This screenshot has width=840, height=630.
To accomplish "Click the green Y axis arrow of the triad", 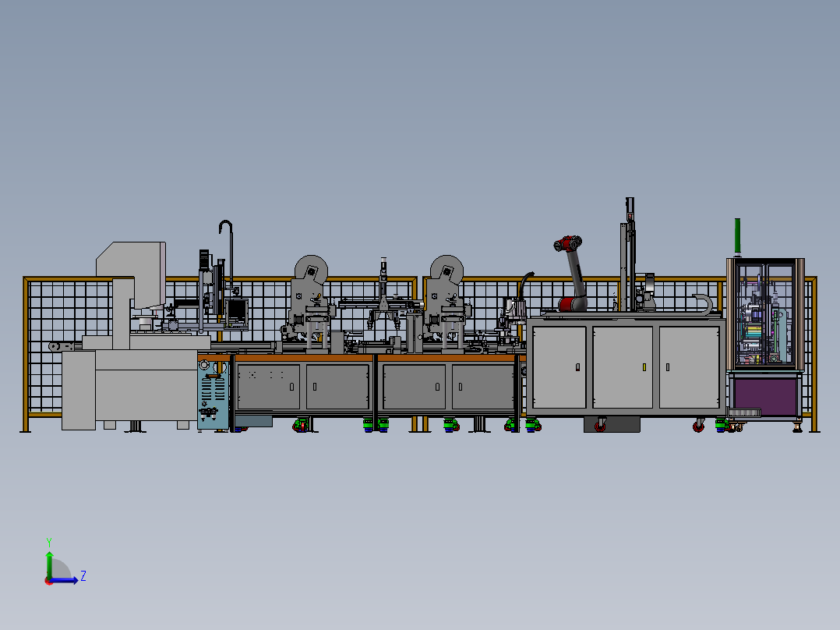I will click(49, 565).
